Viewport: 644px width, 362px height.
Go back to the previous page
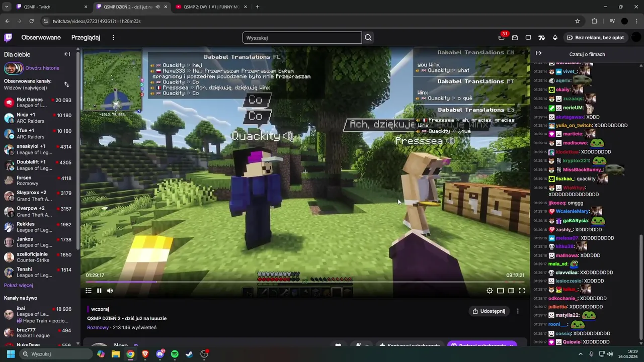7,21
